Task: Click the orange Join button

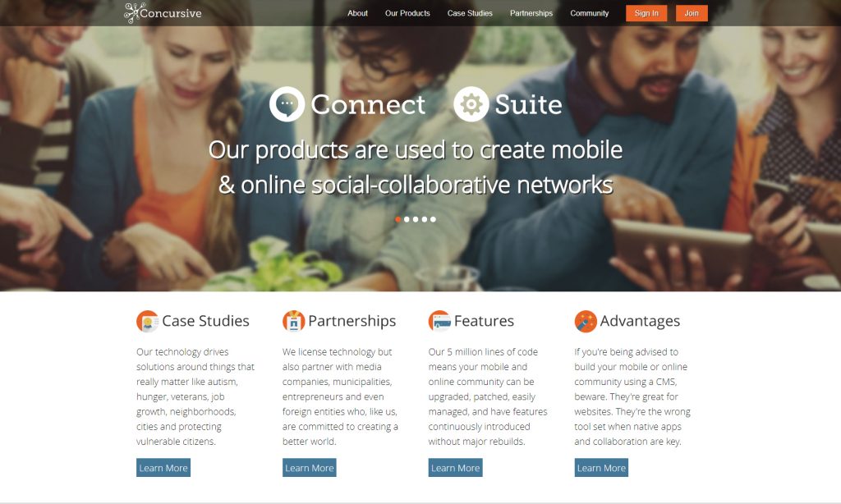Action: pos(692,13)
